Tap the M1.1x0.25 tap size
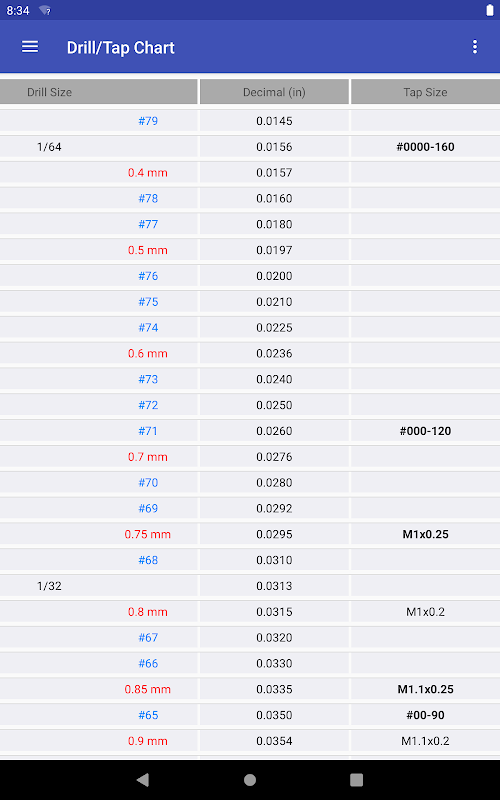Image resolution: width=500 pixels, height=800 pixels. pos(426,689)
